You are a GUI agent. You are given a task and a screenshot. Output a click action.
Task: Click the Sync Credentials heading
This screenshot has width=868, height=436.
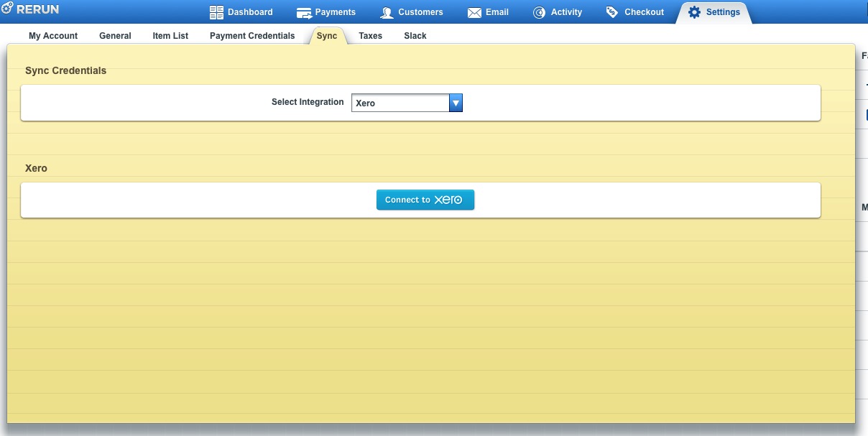coord(65,71)
